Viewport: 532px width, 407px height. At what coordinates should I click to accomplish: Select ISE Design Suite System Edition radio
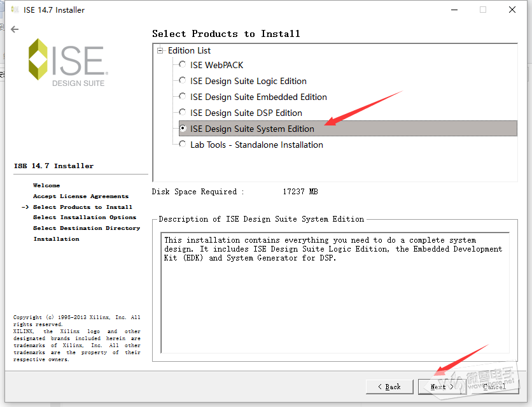183,128
